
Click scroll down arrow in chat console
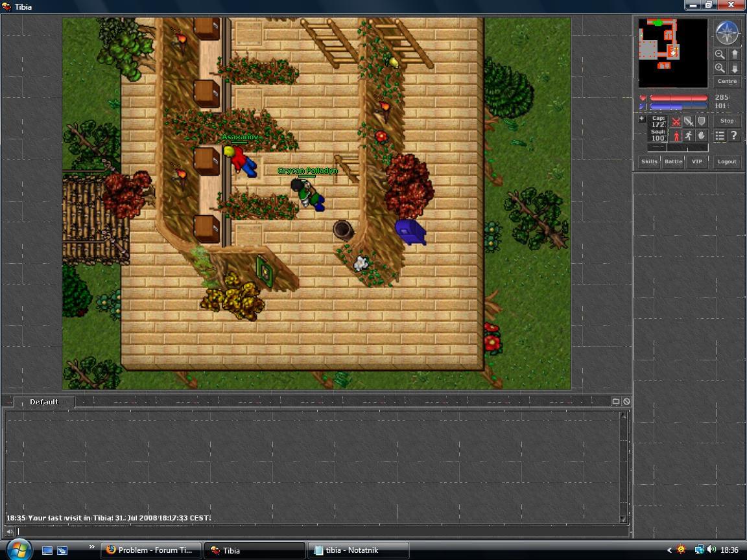623,519
